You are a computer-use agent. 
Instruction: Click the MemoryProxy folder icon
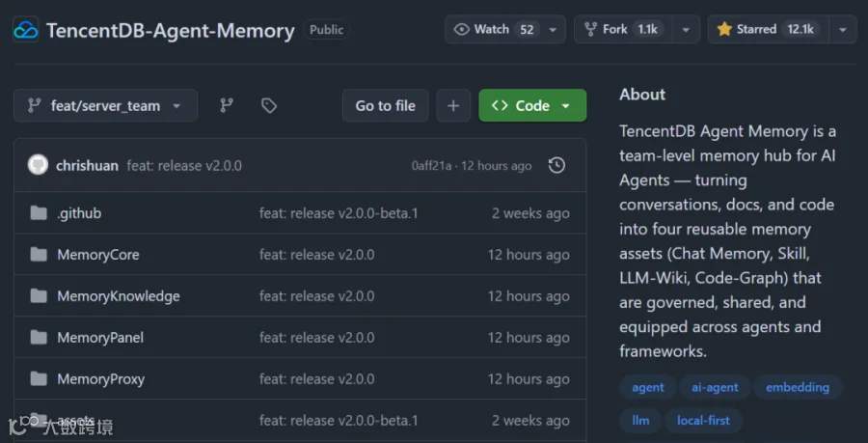pos(39,379)
